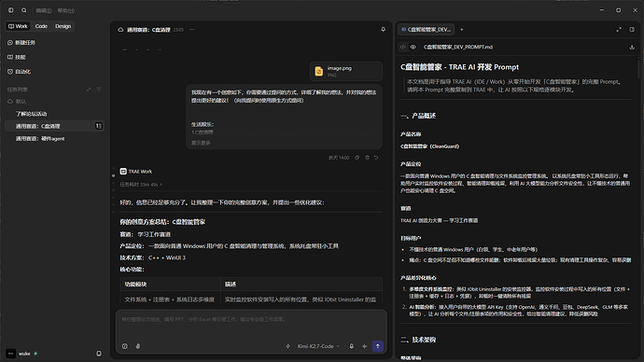This screenshot has height=362, width=644.
Task: Open the 编辑(E) menu
Action: (x=44, y=10)
